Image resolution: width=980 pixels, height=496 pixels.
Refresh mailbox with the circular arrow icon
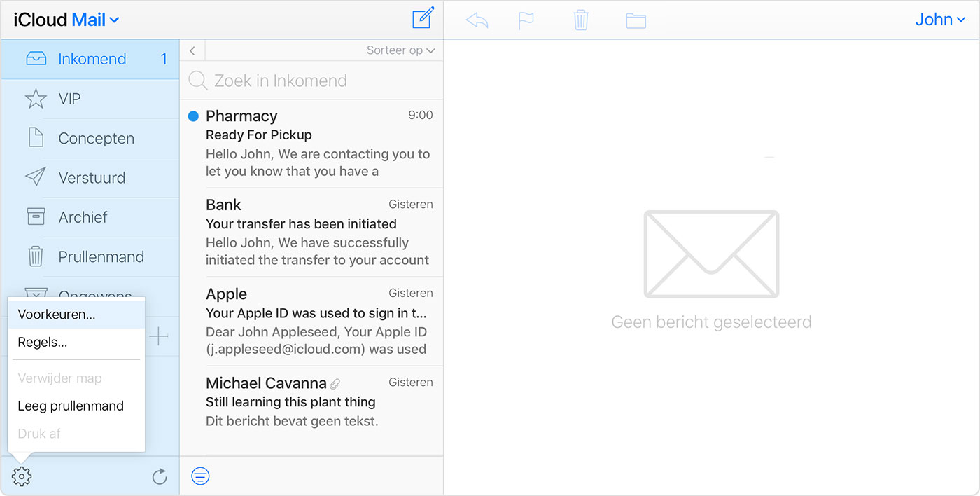pyautogui.click(x=160, y=477)
